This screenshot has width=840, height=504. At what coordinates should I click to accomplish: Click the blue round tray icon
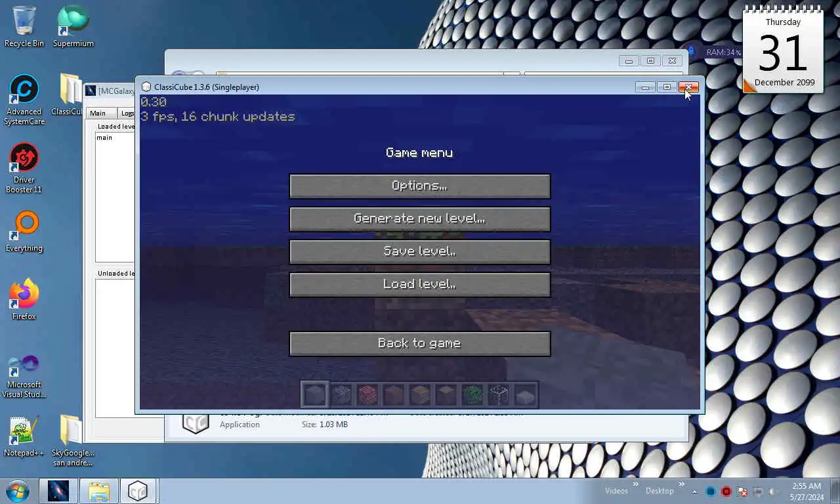point(711,492)
